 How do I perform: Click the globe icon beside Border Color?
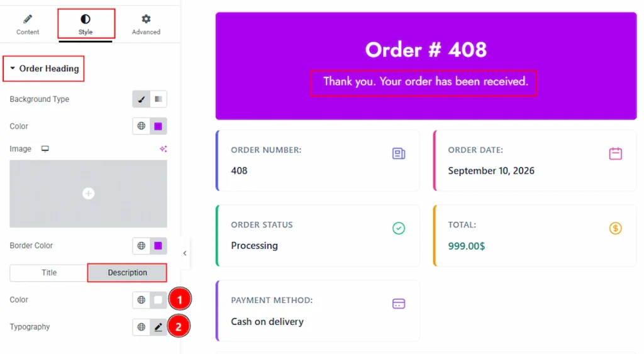(142, 246)
